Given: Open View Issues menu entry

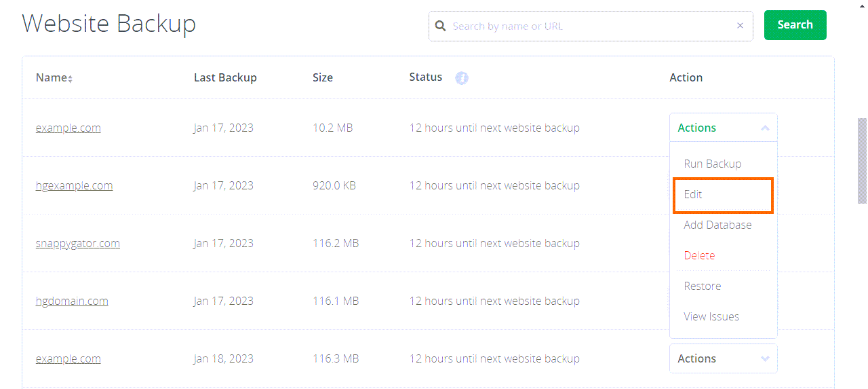Looking at the screenshot, I should coord(711,316).
